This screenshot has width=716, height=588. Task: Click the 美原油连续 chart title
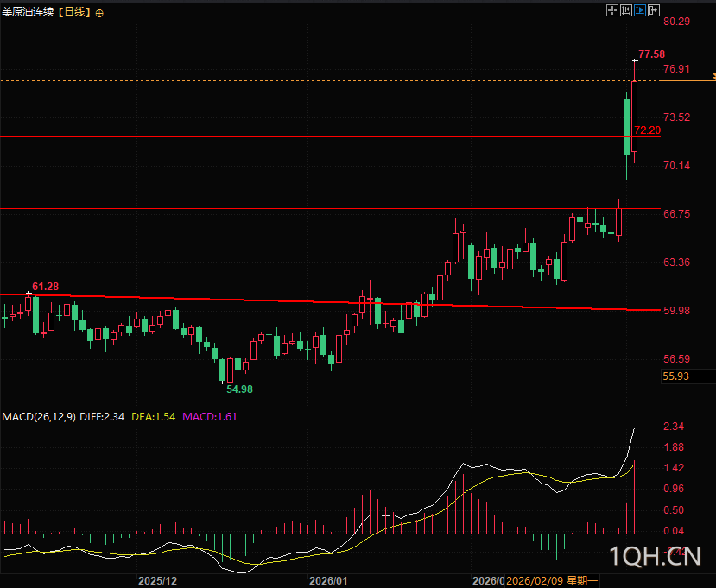(x=28, y=12)
